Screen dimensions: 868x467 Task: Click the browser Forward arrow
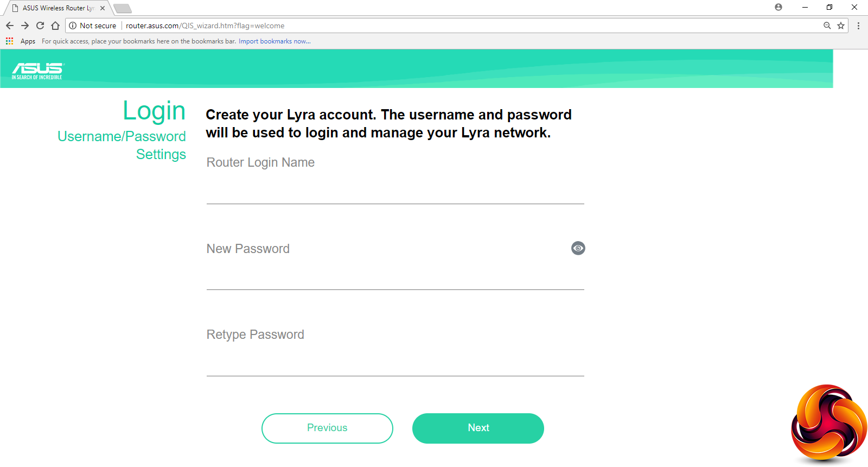(x=25, y=26)
